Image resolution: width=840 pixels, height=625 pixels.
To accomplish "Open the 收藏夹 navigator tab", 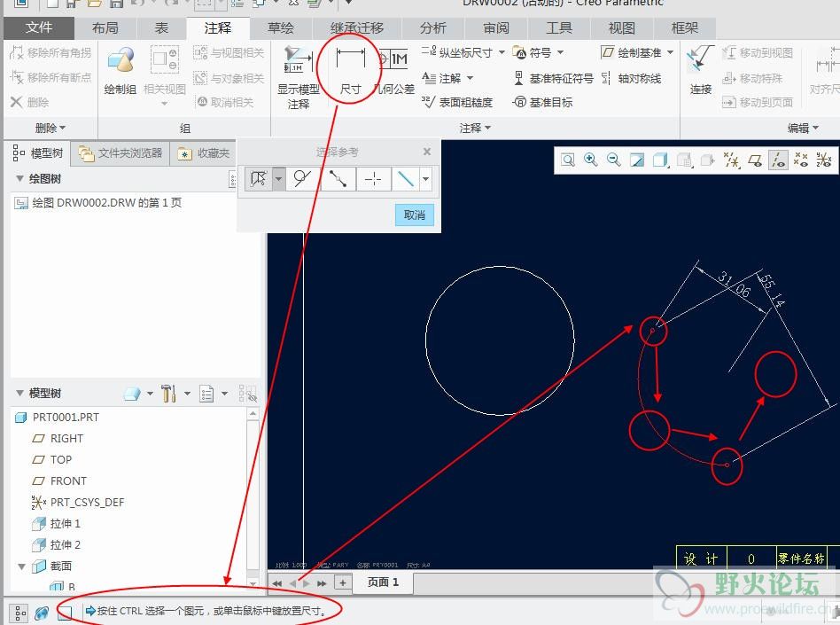I will [204, 153].
